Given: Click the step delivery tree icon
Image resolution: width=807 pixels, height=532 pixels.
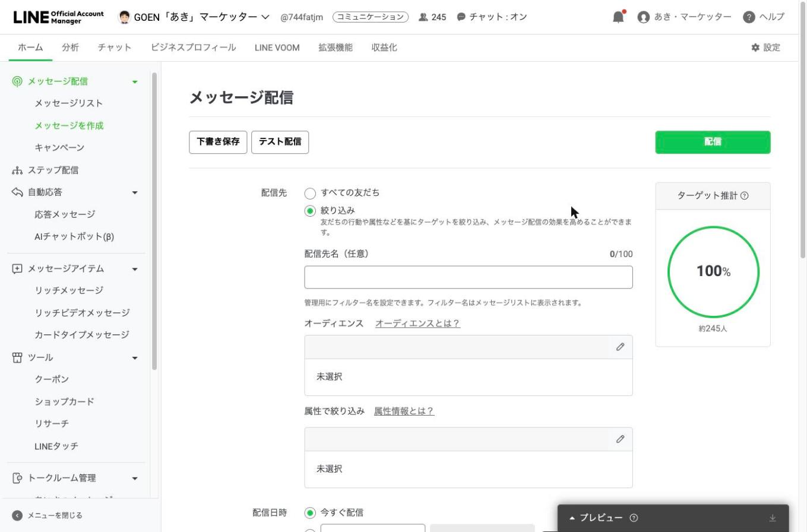Looking at the screenshot, I should 17,170.
